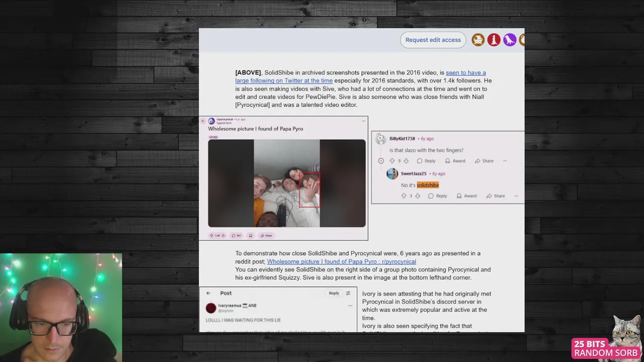Click Share under the Papa Pyro post
644x362 pixels.
266,235
